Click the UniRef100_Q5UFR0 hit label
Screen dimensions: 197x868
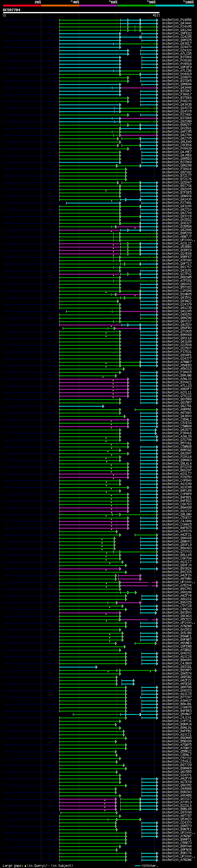(x=177, y=328)
